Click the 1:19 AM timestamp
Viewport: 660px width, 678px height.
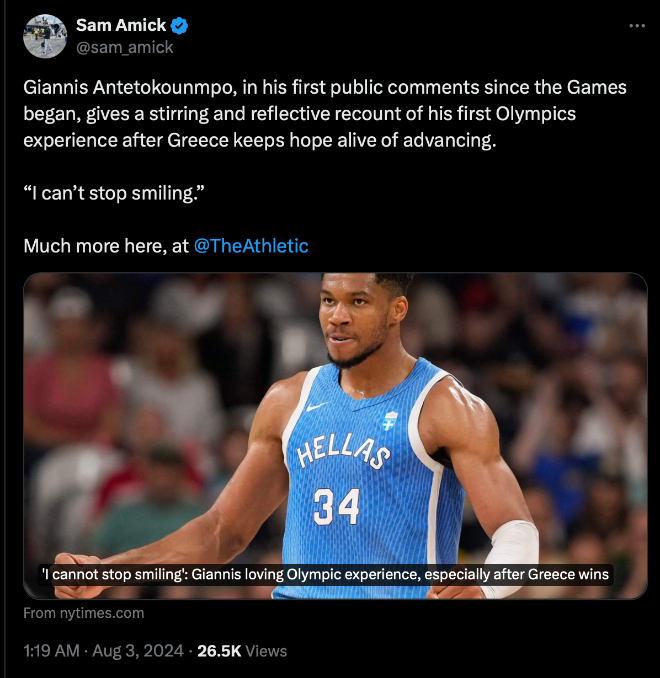(x=51, y=651)
